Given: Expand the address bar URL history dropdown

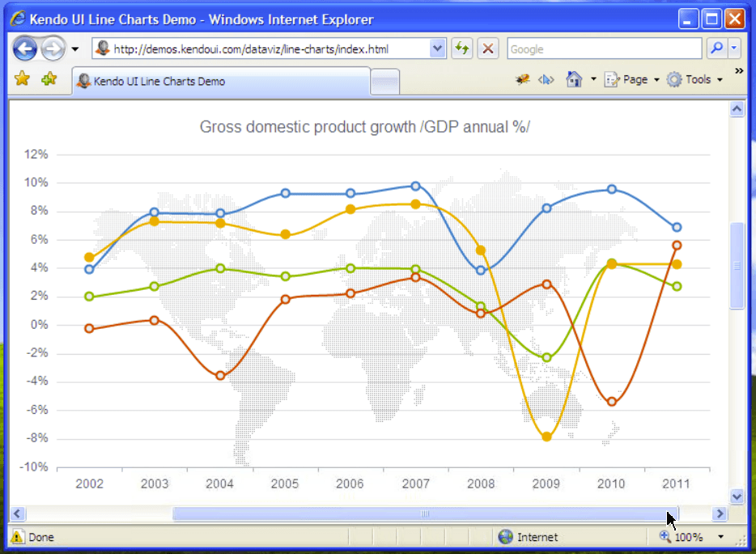Looking at the screenshot, I should pos(438,49).
